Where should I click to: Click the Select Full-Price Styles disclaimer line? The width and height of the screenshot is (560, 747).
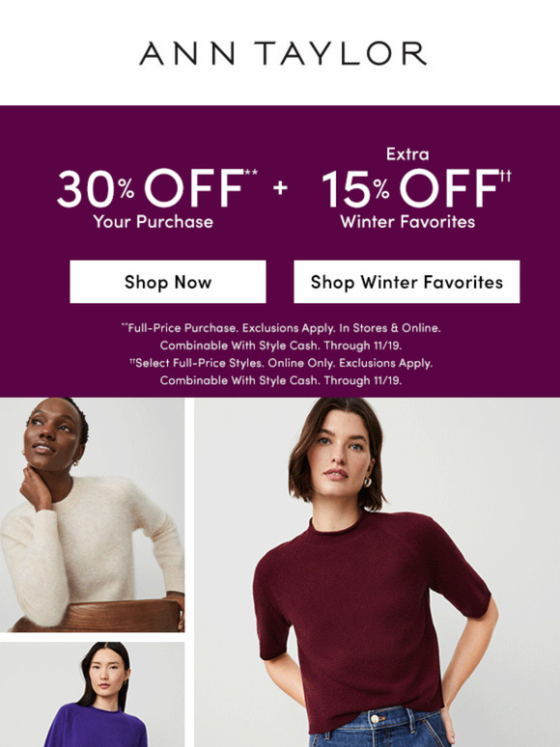(x=281, y=363)
